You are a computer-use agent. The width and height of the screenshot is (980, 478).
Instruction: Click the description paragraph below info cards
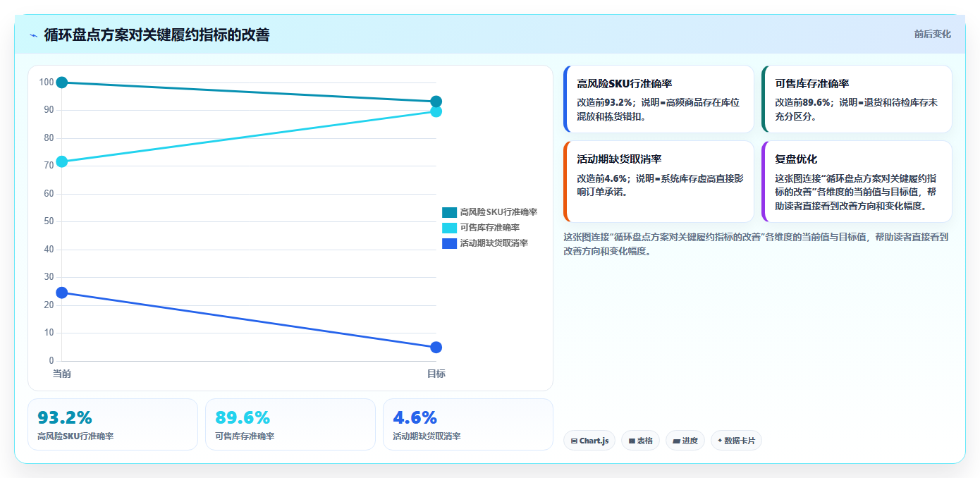756,244
